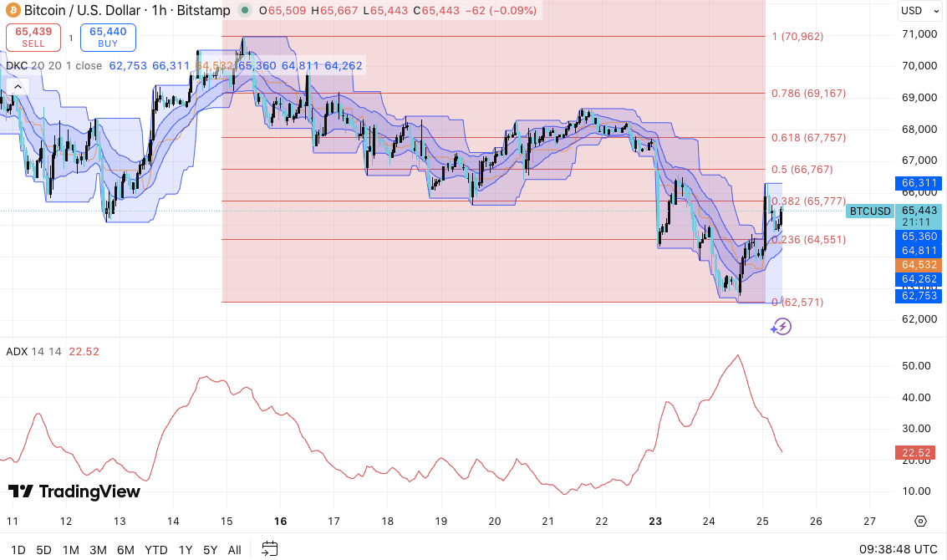Click the BUY 65,440 button
The height and width of the screenshot is (560, 947).
[108, 37]
